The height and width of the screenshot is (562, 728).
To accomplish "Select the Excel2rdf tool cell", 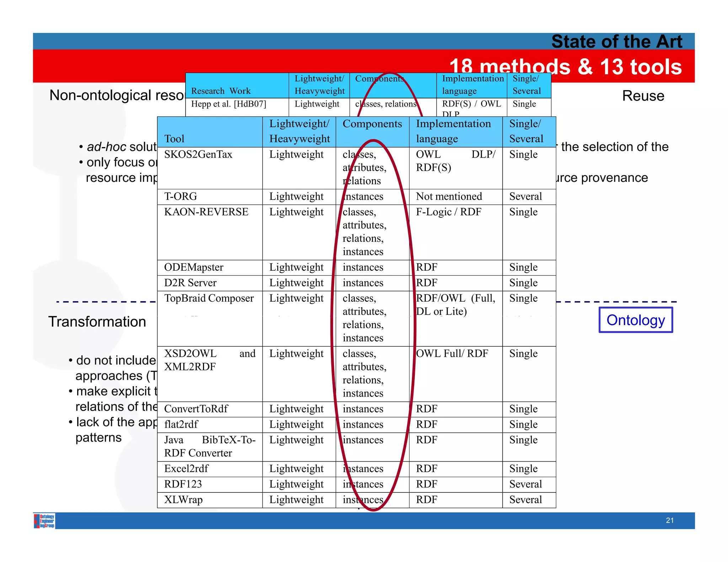I will (210, 469).
